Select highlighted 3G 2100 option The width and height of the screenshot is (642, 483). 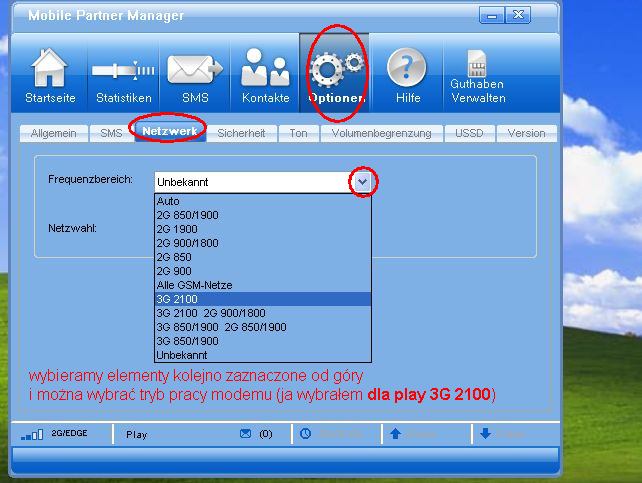point(263,299)
